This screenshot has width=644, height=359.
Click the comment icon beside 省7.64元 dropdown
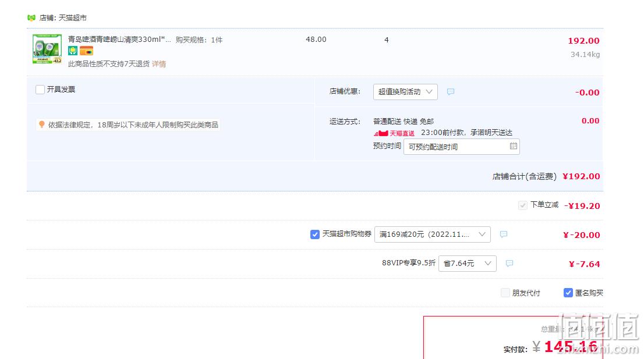click(x=509, y=263)
